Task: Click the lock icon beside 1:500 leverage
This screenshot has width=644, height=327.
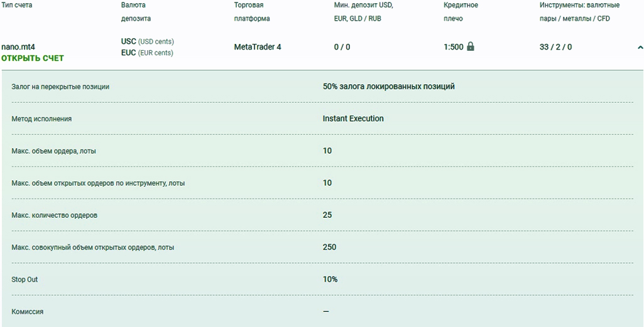Action: pos(471,46)
